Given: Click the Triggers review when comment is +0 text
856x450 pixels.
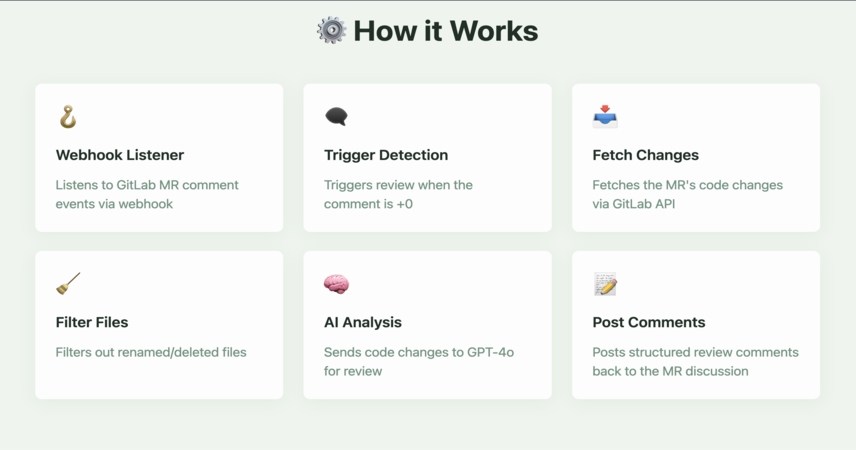Looking at the screenshot, I should click(x=399, y=194).
